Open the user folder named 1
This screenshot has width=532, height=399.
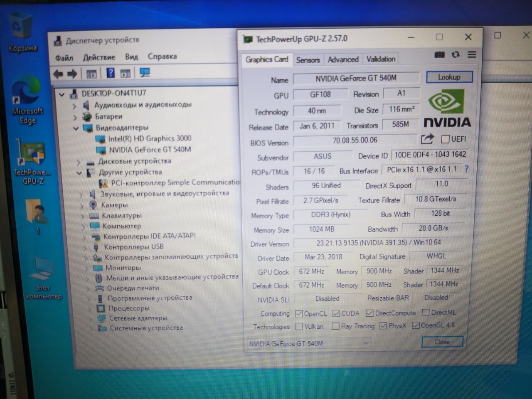coord(37,216)
